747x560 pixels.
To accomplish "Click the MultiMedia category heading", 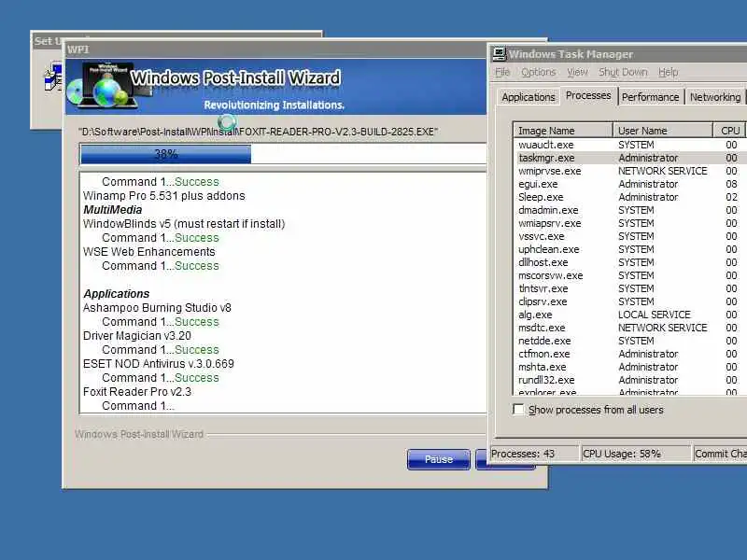I will coord(113,210).
